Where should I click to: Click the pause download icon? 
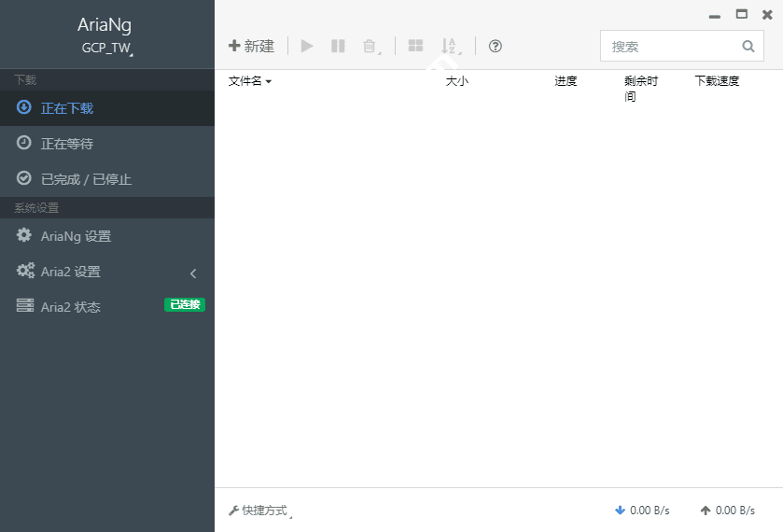[338, 46]
